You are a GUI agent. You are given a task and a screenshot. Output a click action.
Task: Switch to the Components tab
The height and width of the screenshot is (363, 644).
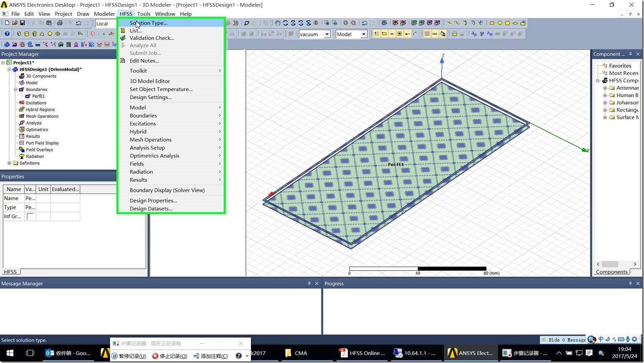tap(611, 272)
